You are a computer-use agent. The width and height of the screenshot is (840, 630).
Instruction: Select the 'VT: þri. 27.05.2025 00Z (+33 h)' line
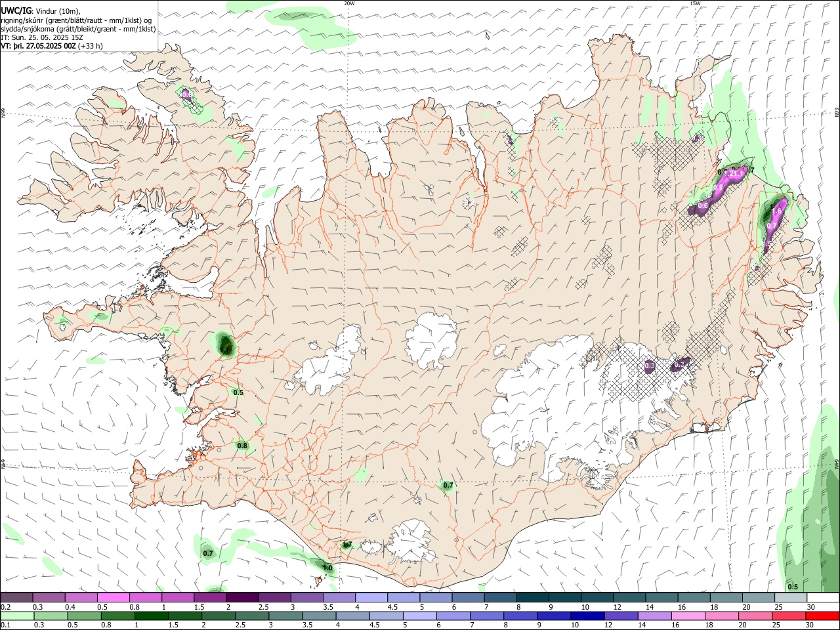[52, 46]
